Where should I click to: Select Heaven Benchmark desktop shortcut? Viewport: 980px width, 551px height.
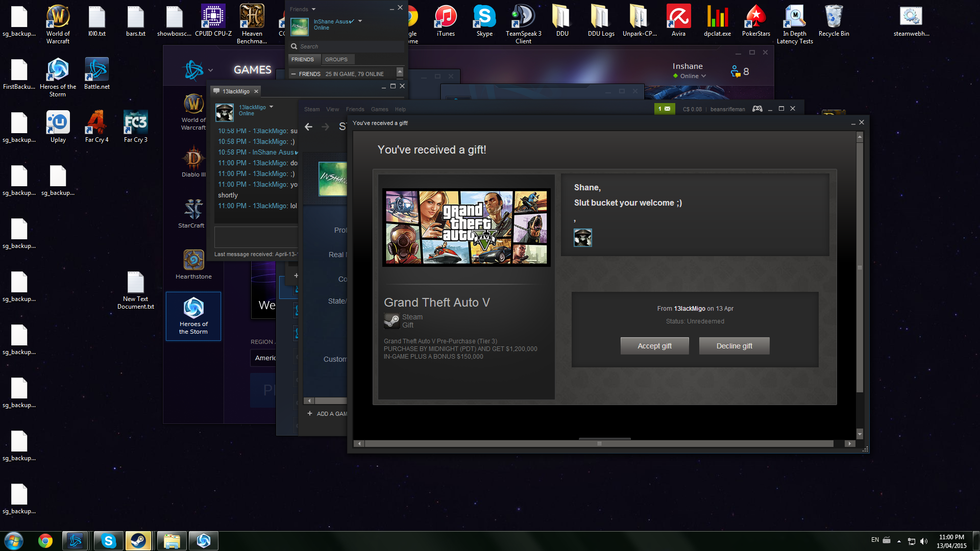coord(252,24)
